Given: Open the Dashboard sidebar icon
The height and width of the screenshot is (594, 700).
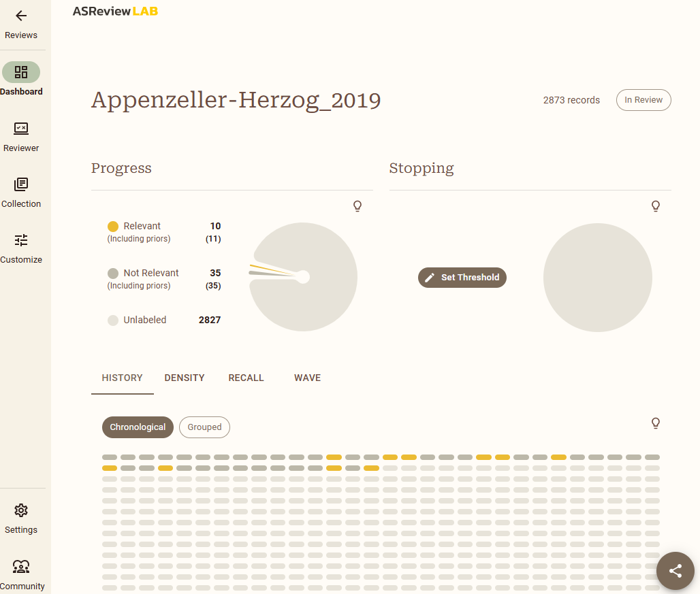Looking at the screenshot, I should (x=21, y=72).
